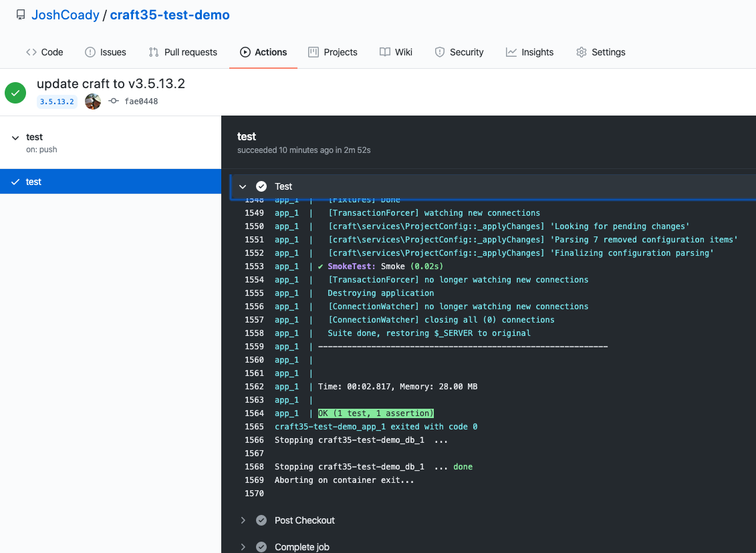This screenshot has height=553, width=756.
Task: Open the repository Settings tab
Action: click(601, 52)
